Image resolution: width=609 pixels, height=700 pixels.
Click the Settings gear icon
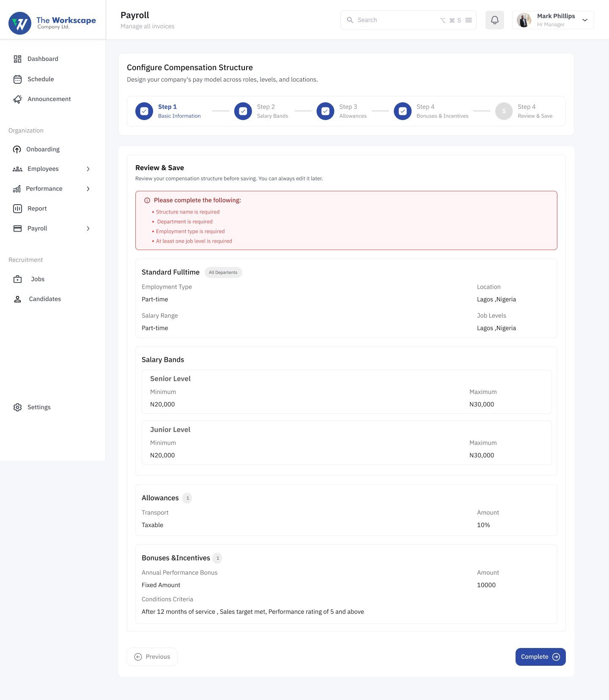coord(17,407)
